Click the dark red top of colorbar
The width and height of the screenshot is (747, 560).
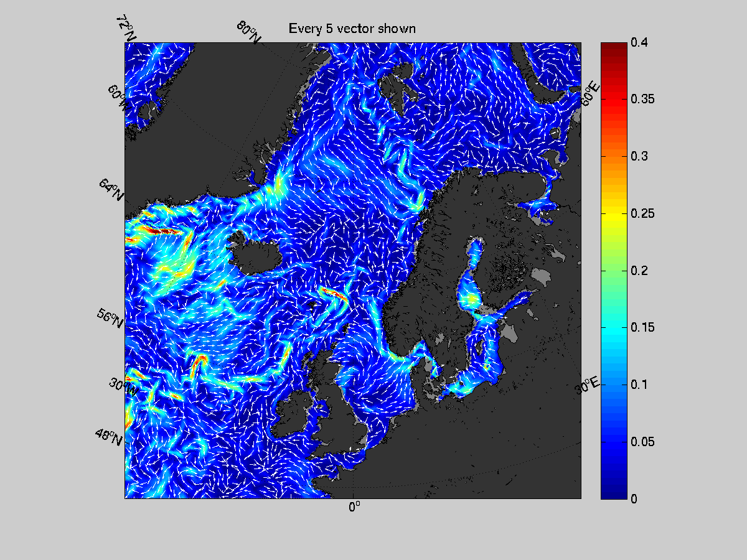click(614, 45)
